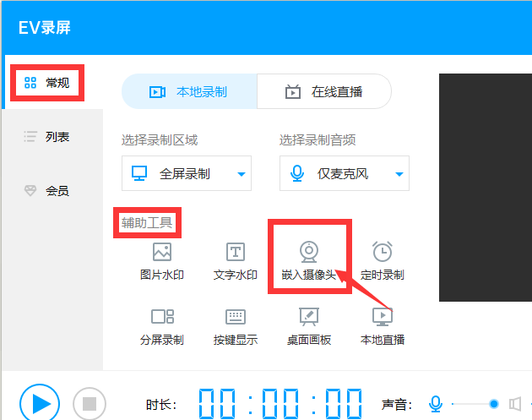
Task: Switch to the 本地录制 tab
Action: coord(189,91)
